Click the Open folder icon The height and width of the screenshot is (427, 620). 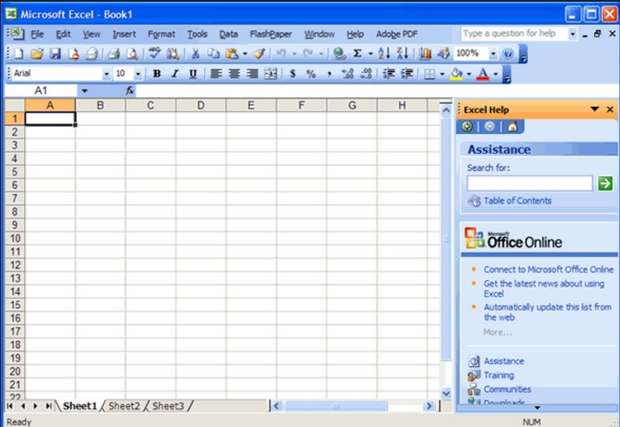click(x=37, y=53)
